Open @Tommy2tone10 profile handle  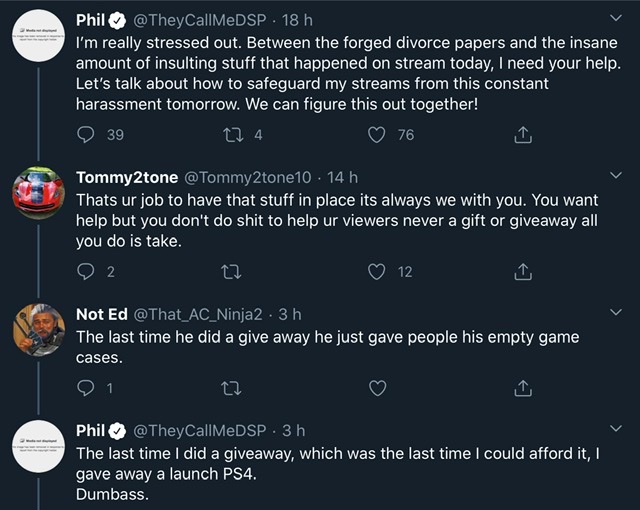[248, 177]
